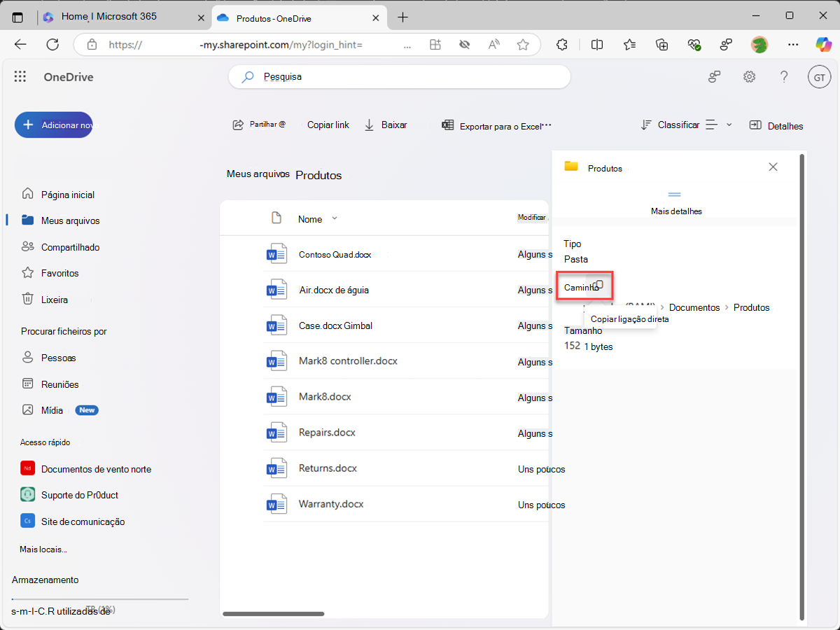Open the Copilot icon in browser toolbar
This screenshot has width=840, height=630.
coord(823,44)
